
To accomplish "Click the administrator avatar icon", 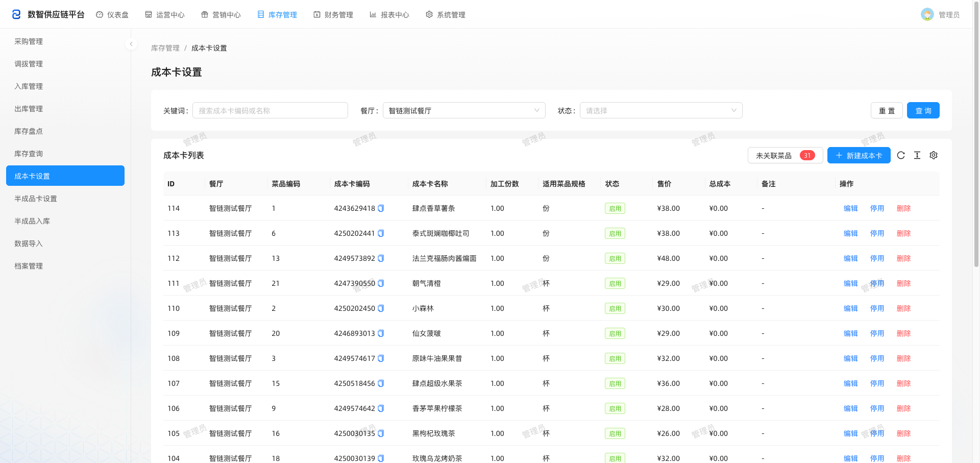I will point(927,14).
